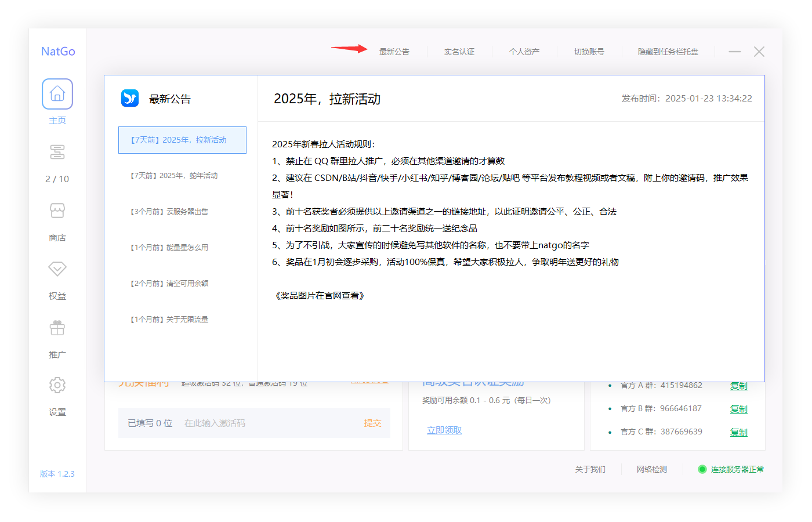Click the 2025年，拉新活动 article title
The width and height of the screenshot is (812, 522).
[327, 99]
